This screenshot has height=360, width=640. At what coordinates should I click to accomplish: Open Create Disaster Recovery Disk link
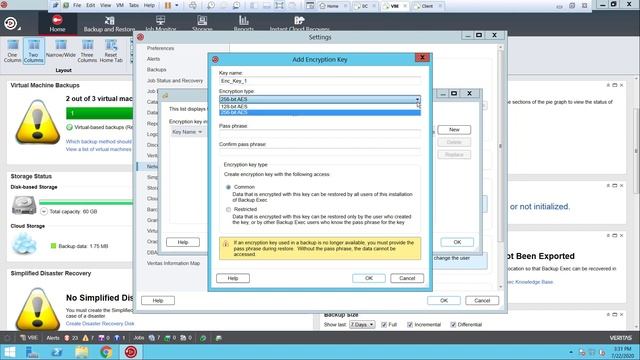click(100, 324)
